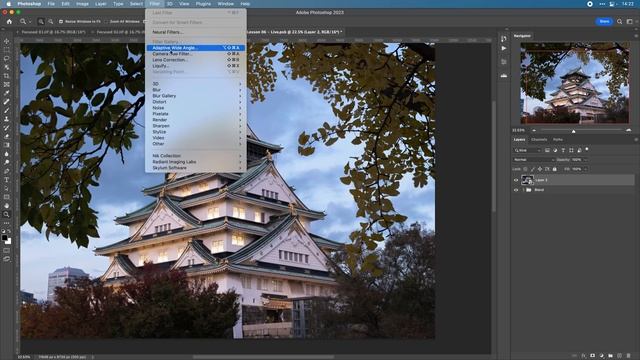Select the Move tool
Viewport: 640px width, 360px height.
[x=7, y=41]
